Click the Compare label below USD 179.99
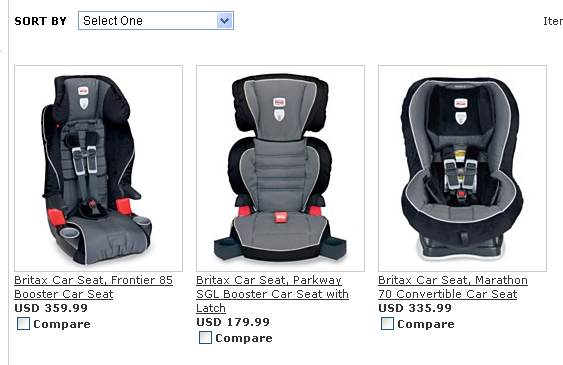This screenshot has width=563, height=365. pyautogui.click(x=244, y=338)
